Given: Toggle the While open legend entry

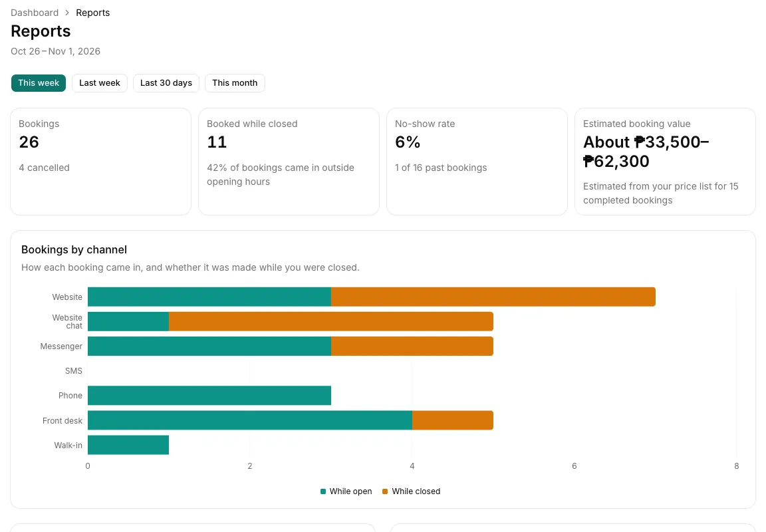Looking at the screenshot, I should [346, 491].
